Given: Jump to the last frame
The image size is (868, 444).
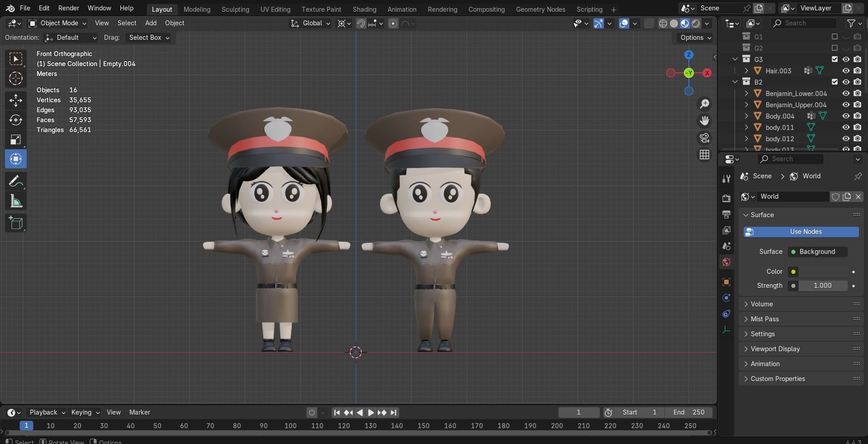Looking at the screenshot, I should (x=394, y=412).
